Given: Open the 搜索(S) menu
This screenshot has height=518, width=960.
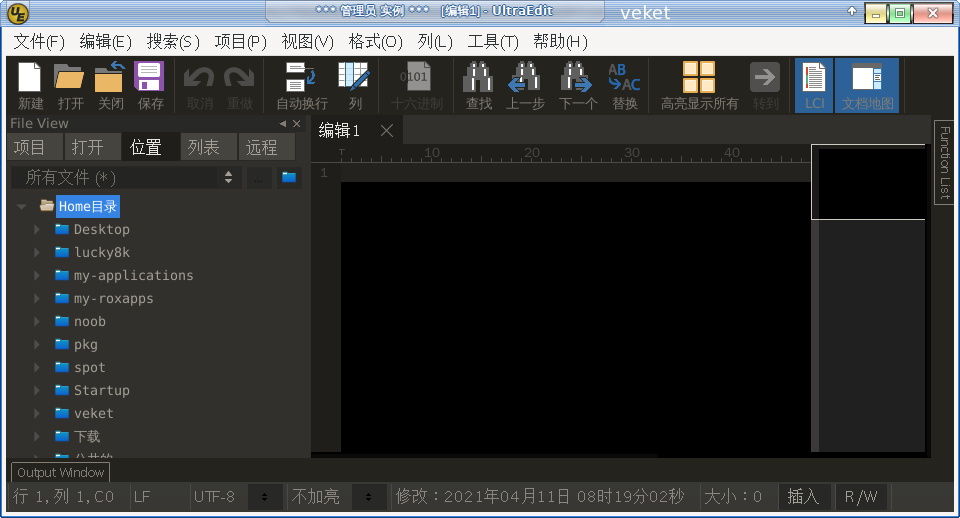Looking at the screenshot, I should point(173,42).
